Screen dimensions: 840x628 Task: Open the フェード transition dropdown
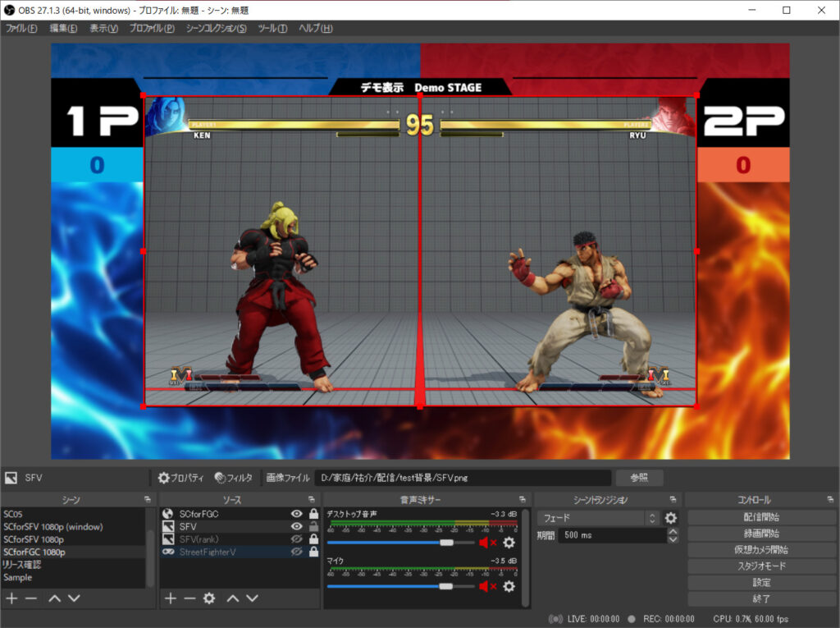598,518
